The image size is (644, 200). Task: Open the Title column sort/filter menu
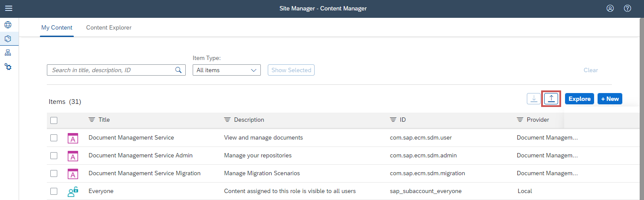point(92,120)
